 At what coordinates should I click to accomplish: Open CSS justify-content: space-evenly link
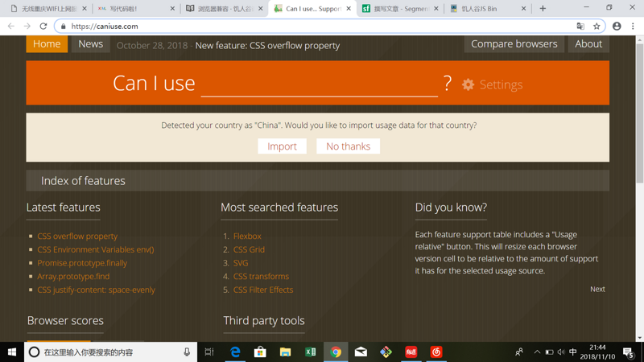(x=96, y=290)
